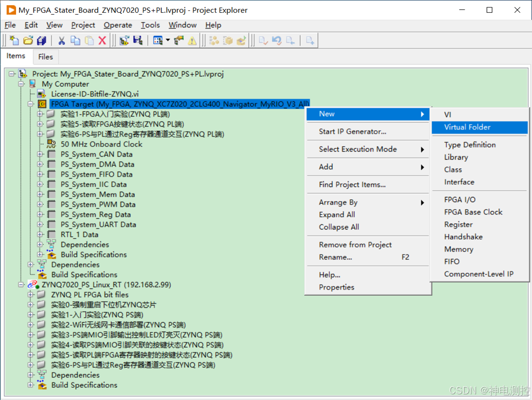Select Component-Level IP option
Viewport: 532px width, 400px height.
point(480,274)
